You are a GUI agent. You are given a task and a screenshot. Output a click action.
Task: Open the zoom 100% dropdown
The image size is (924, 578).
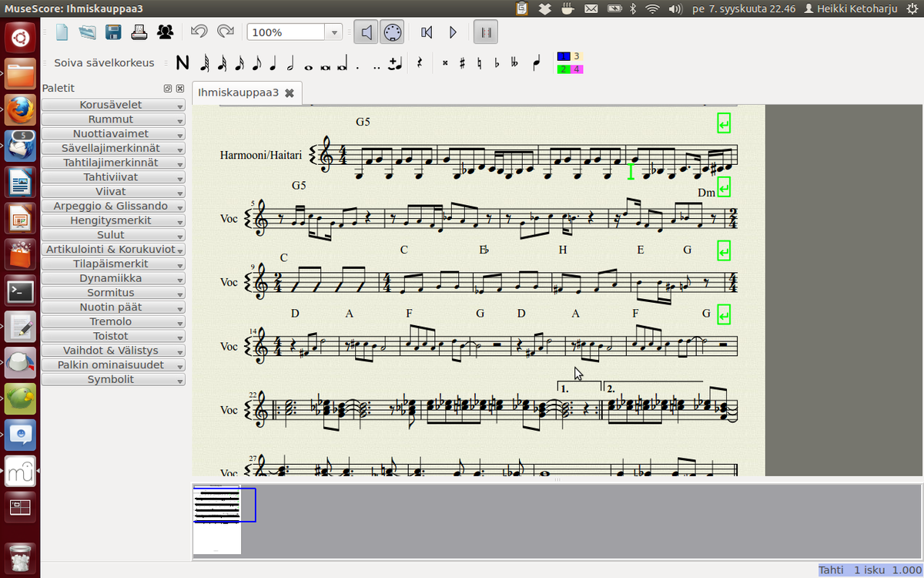[x=333, y=32]
